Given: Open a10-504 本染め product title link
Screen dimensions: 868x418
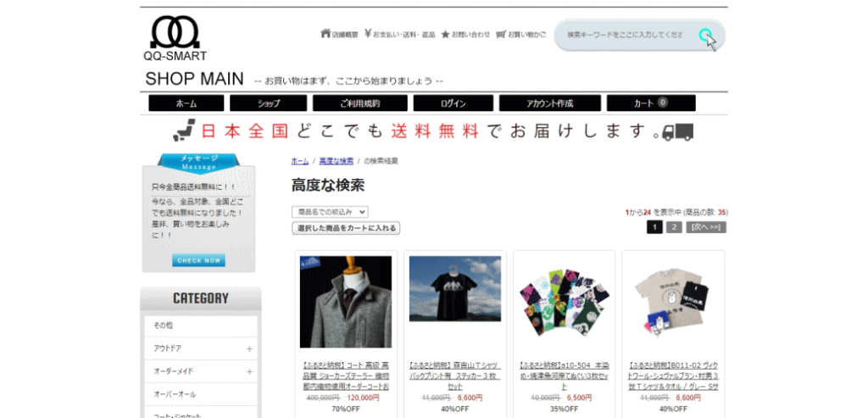Looking at the screenshot, I should 564,376.
